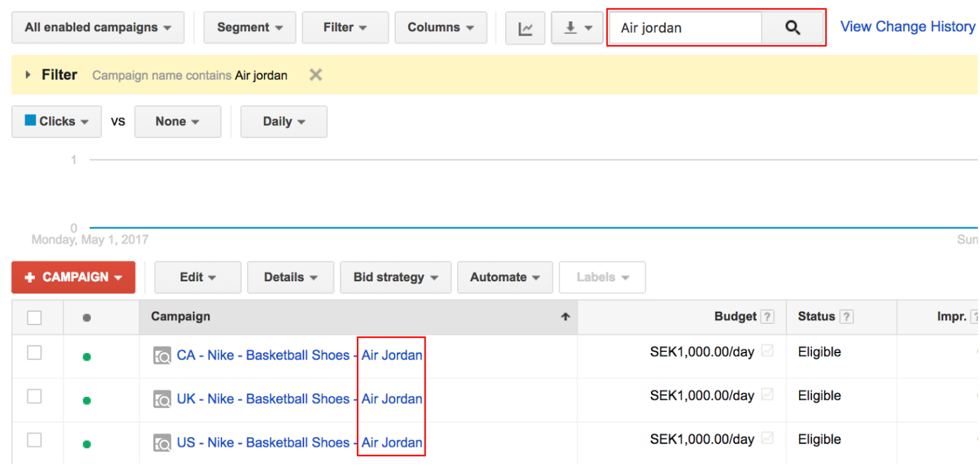The image size is (980, 467).
Task: Open the Daily interval dropdown
Action: click(x=284, y=122)
